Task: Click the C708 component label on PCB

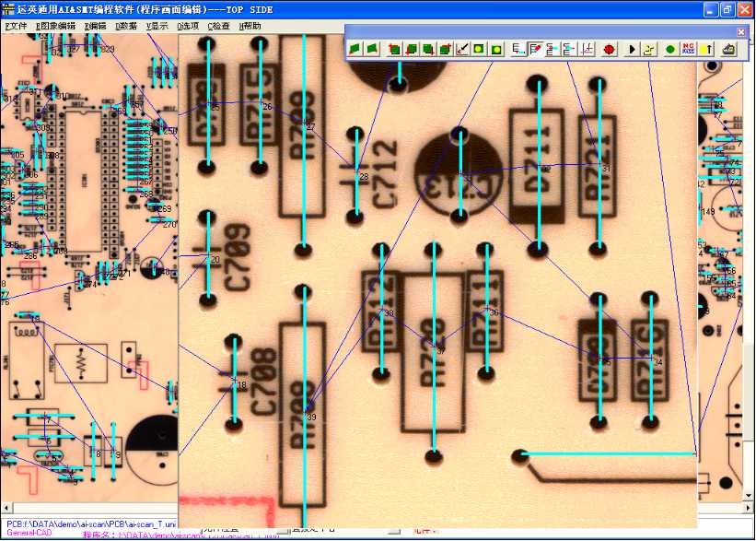Action: coord(265,382)
